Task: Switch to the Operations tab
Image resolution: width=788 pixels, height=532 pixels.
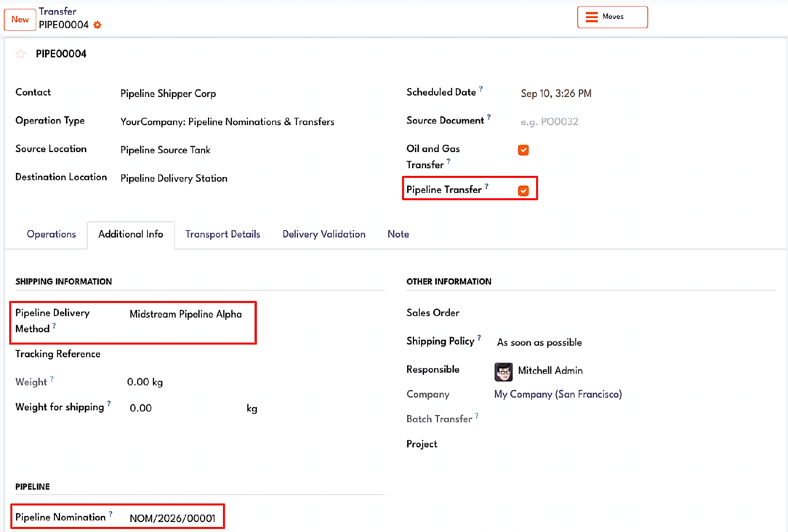Action: [51, 234]
